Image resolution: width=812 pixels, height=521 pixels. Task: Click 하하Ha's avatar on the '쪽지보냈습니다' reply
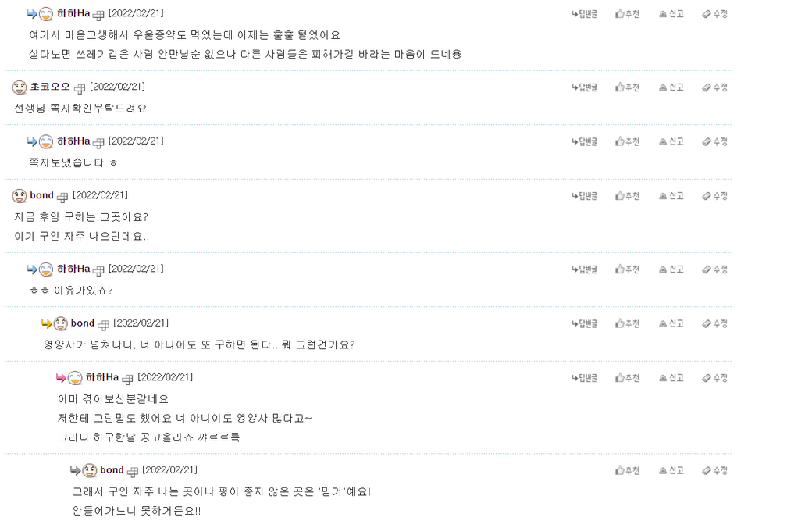point(46,141)
